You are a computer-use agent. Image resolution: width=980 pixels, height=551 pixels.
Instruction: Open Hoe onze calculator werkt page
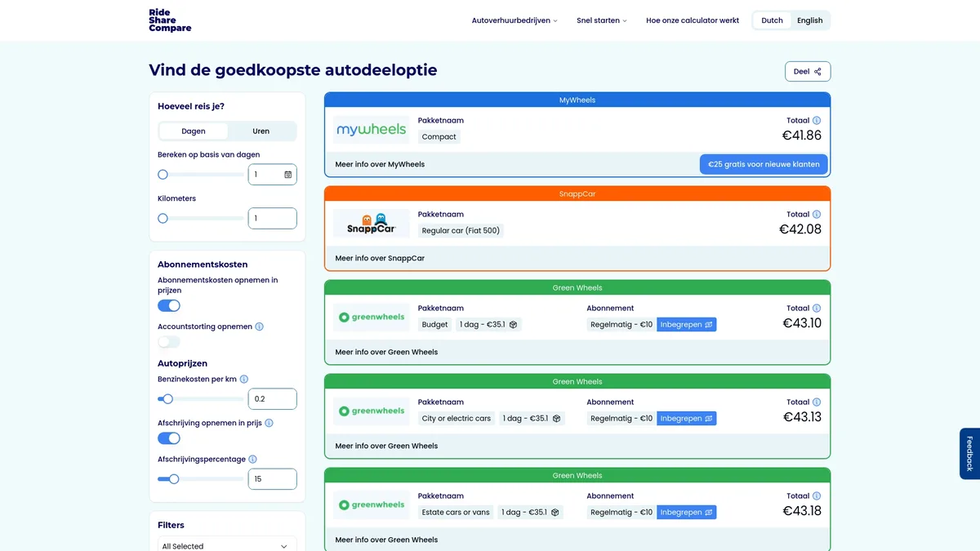[x=693, y=20]
